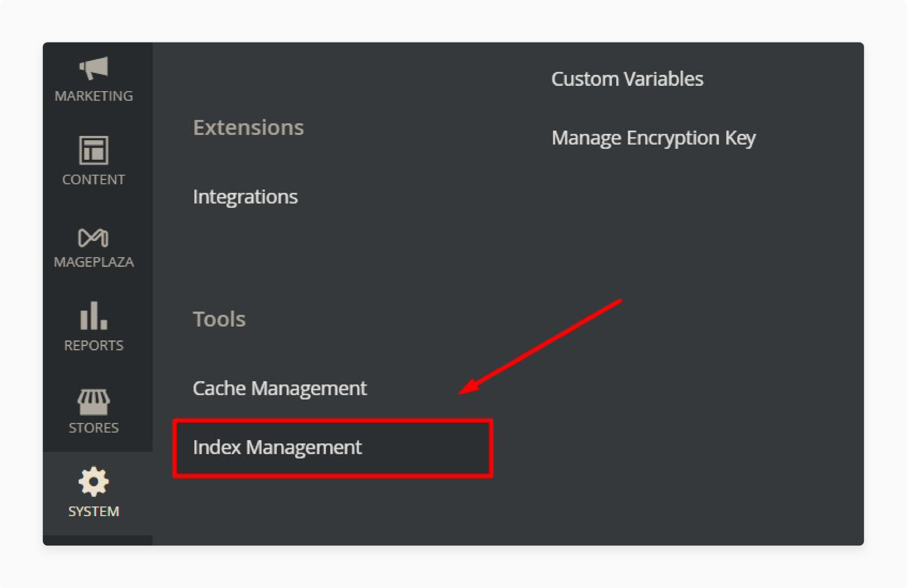Click the MARKETING sidebar label
The height and width of the screenshot is (588, 907).
pyautogui.click(x=94, y=96)
